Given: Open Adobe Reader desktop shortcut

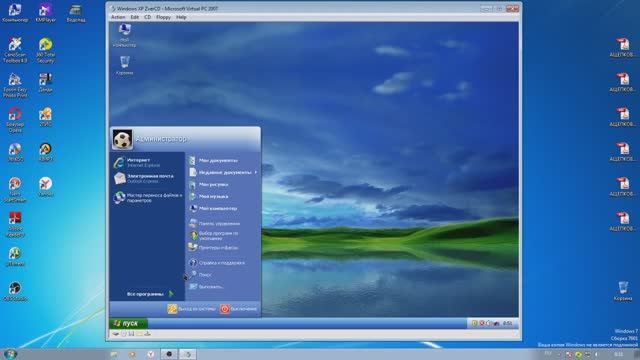Looking at the screenshot, I should click(15, 224).
